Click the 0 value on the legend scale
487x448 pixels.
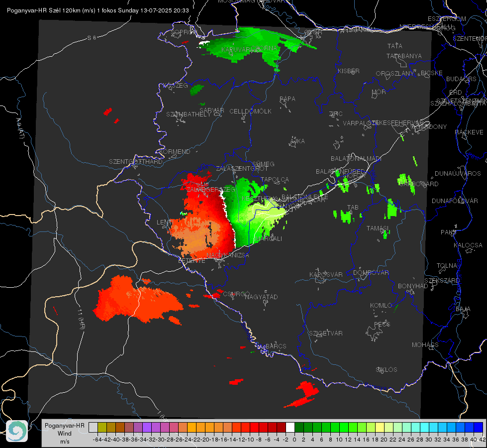point(294,440)
